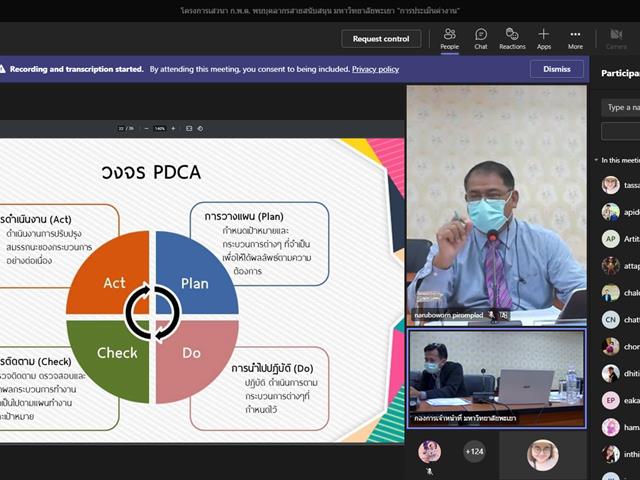Select the nanuboworn pirompad video tile
The width and height of the screenshot is (640, 480).
[497, 205]
